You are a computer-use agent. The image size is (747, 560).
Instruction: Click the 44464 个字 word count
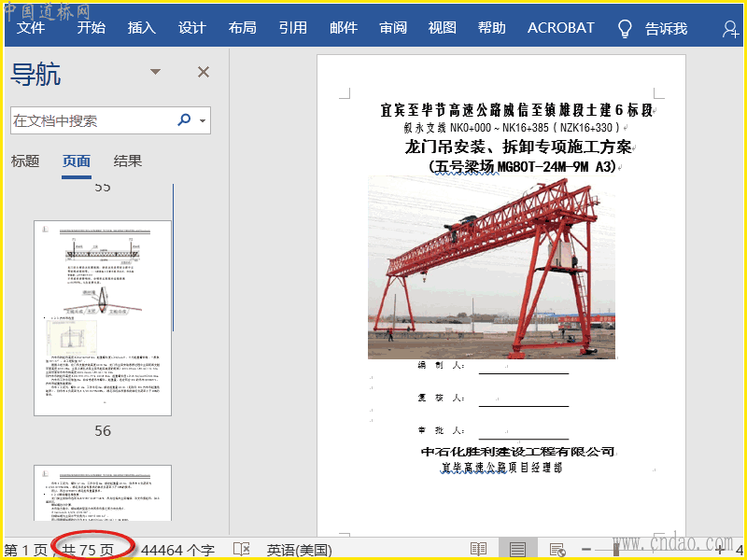(x=177, y=551)
